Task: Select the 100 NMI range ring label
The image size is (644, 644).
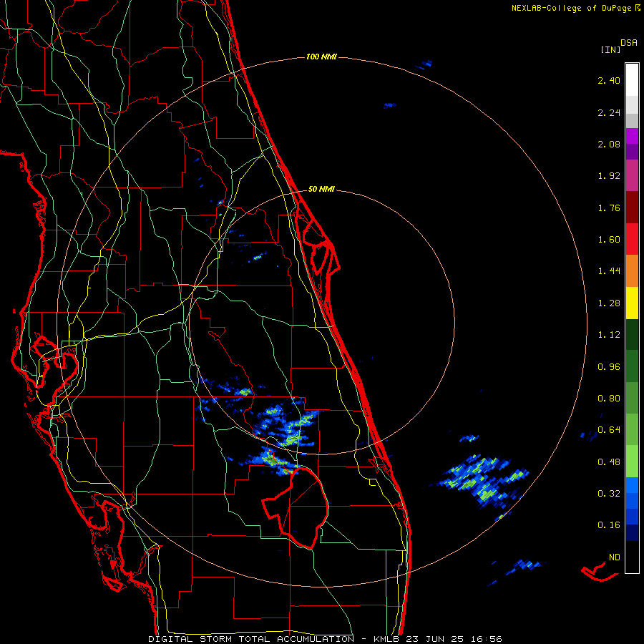Action: tap(321, 57)
